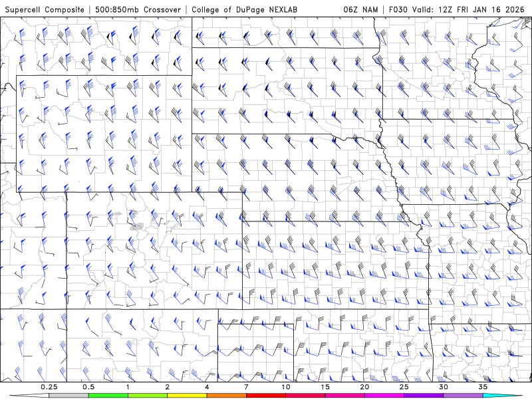Select the red 7–10 legend color segment
Viewport: 532px width, 399px height.
pyautogui.click(x=265, y=396)
